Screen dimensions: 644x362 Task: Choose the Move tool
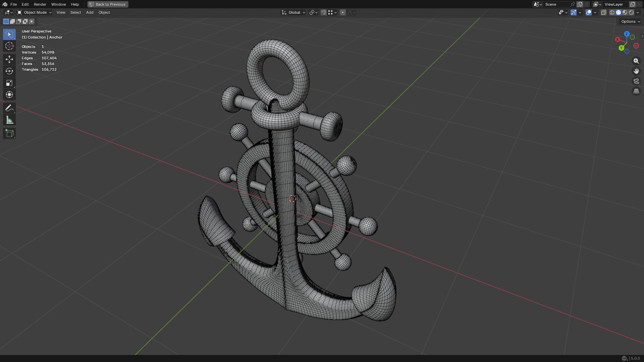9,59
